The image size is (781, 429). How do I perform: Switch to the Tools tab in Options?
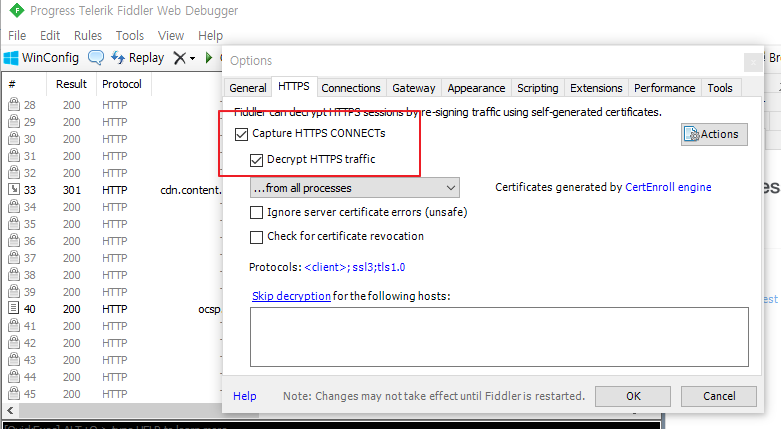point(720,88)
